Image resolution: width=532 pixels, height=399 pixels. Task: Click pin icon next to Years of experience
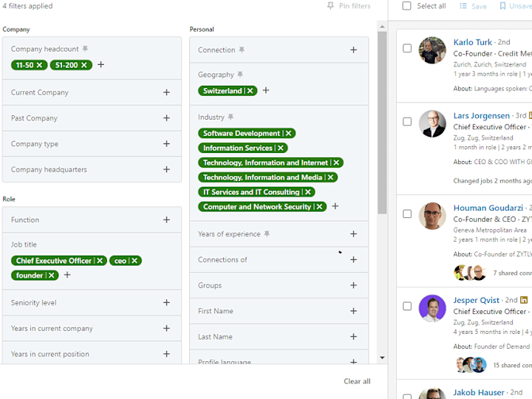click(267, 233)
